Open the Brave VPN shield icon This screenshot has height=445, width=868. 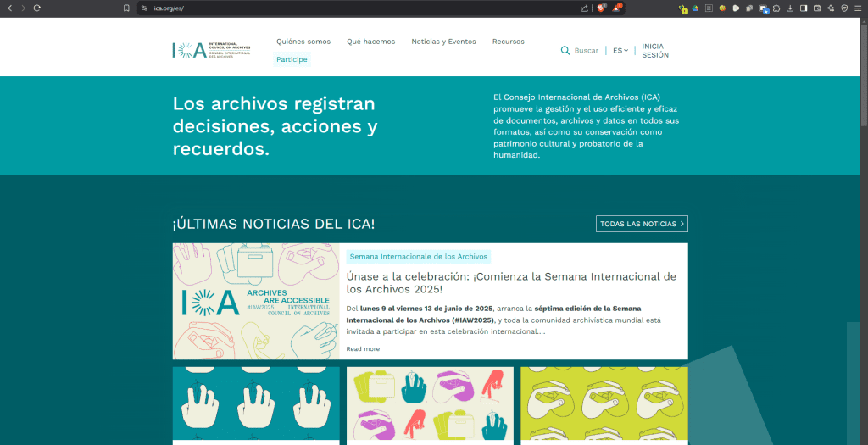tap(844, 8)
